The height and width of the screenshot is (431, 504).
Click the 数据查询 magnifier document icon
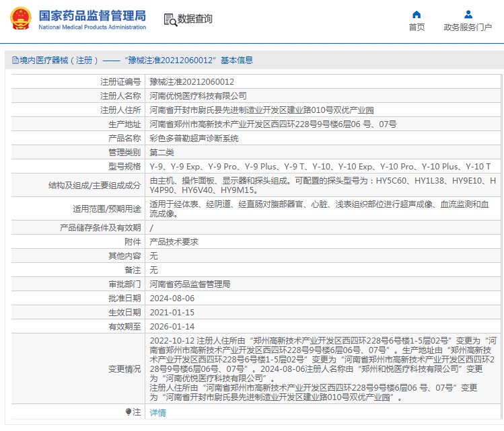[x=170, y=19]
